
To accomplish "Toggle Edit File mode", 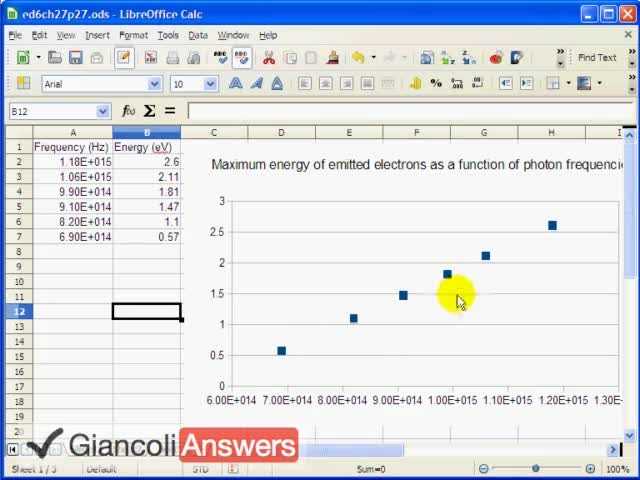I will (x=124, y=58).
